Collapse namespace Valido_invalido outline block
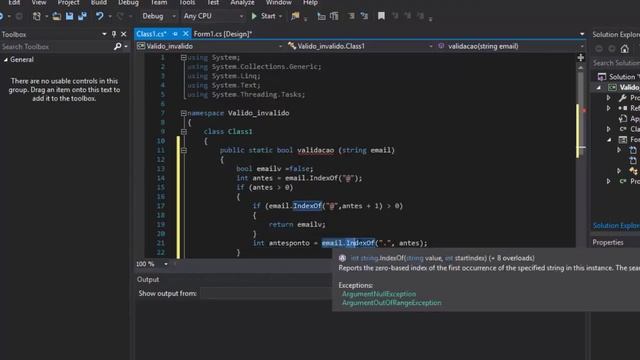The image size is (640, 360). 184,113
